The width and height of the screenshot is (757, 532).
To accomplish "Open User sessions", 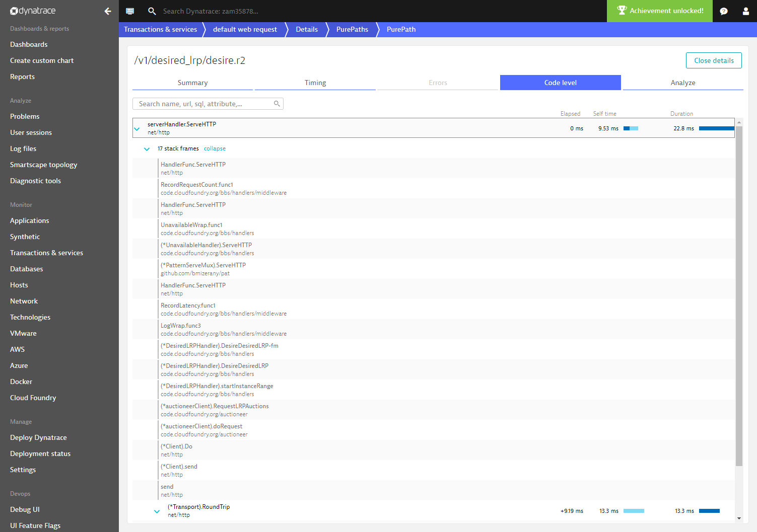I will point(31,132).
